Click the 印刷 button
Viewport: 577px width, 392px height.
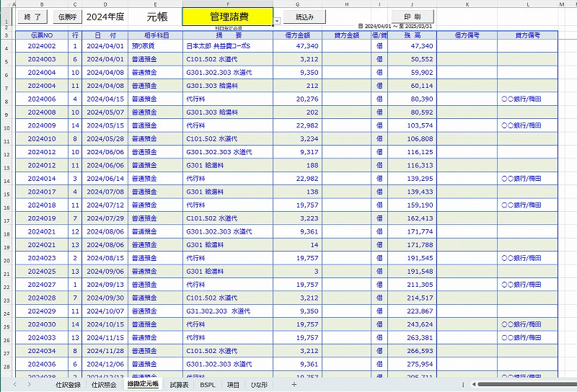pyautogui.click(x=413, y=16)
